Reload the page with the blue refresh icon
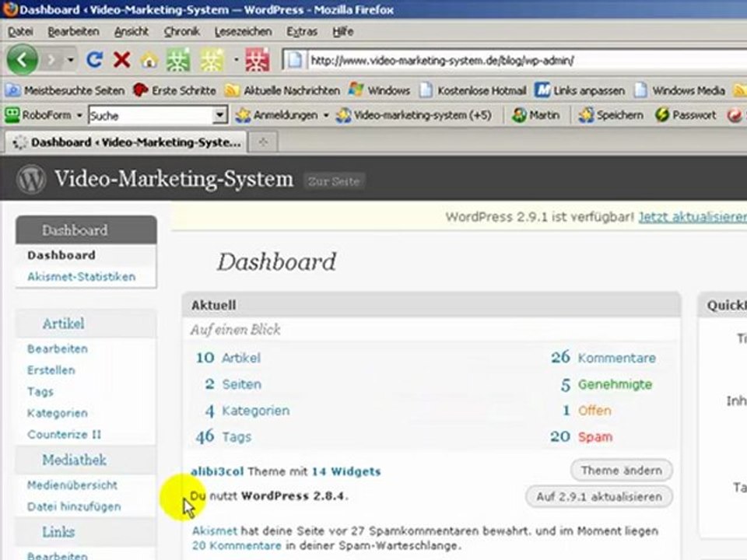The width and height of the screenshot is (747, 560). point(94,60)
